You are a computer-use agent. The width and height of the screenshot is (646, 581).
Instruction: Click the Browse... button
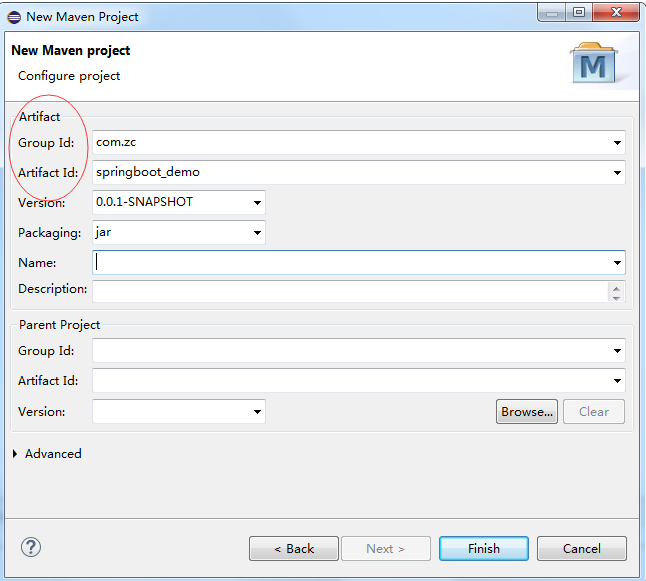pyautogui.click(x=527, y=411)
